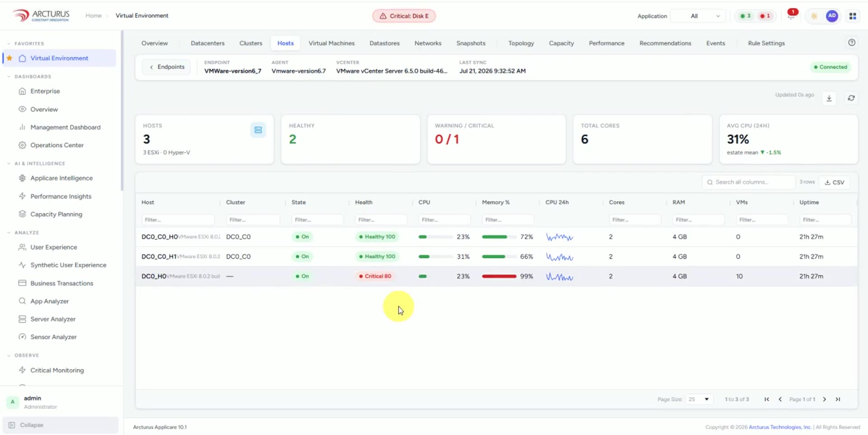
Task: Go back to Endpoints
Action: (x=167, y=67)
